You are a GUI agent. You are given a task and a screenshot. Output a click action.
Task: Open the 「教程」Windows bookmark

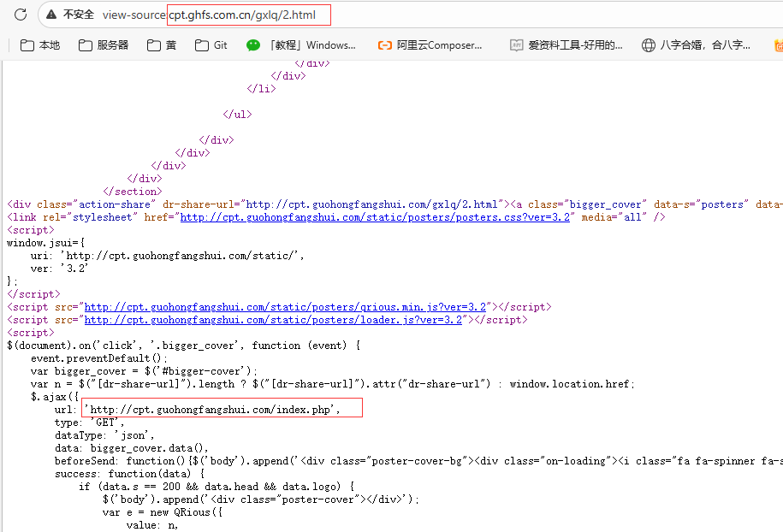point(301,45)
